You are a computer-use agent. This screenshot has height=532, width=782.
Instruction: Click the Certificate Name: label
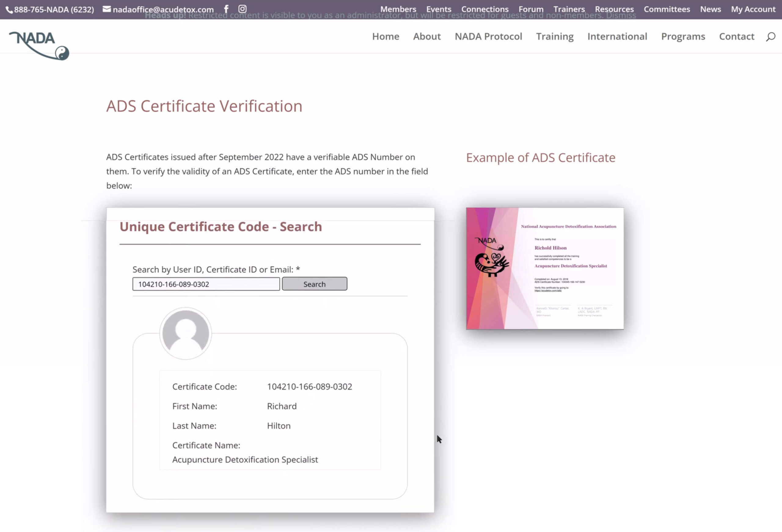pos(206,445)
